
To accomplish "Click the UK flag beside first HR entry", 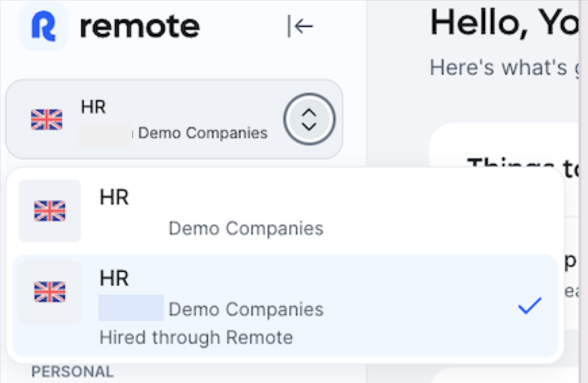I will click(x=49, y=211).
